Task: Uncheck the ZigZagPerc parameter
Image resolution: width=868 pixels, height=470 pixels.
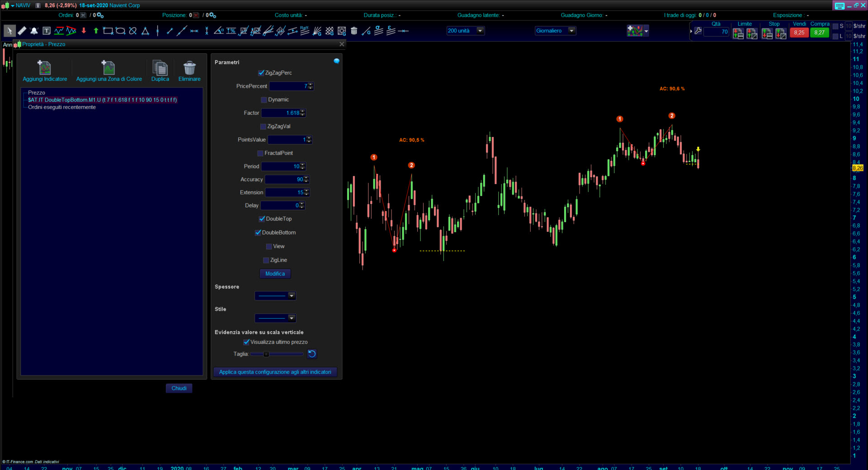Action: [x=261, y=73]
